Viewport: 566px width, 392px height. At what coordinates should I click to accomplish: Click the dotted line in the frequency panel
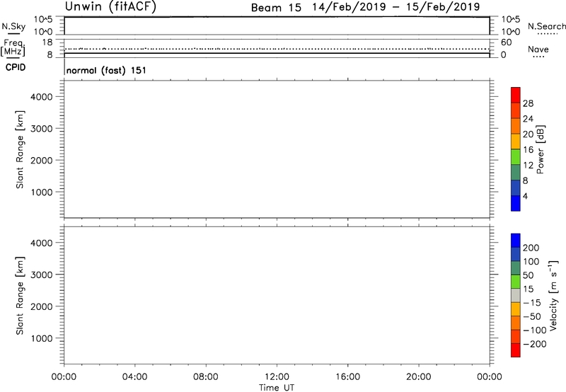(277, 49)
